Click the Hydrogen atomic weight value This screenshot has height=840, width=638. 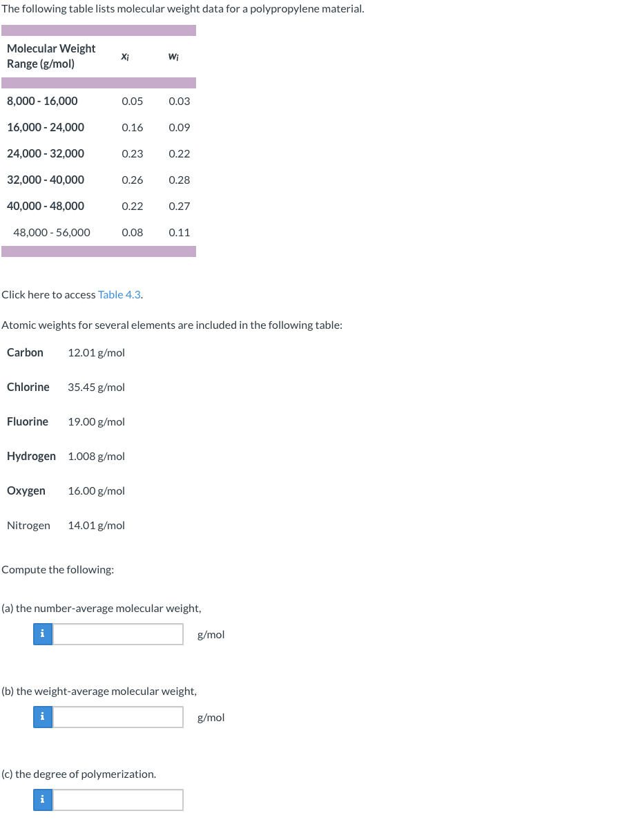tap(96, 456)
